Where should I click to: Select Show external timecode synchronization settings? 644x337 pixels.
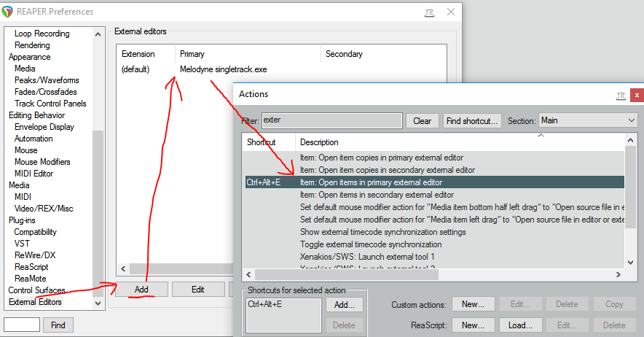coord(382,232)
